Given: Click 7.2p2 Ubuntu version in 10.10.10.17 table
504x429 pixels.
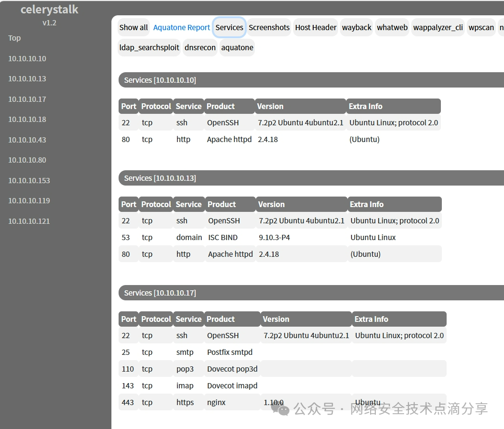Looking at the screenshot, I should [x=306, y=336].
